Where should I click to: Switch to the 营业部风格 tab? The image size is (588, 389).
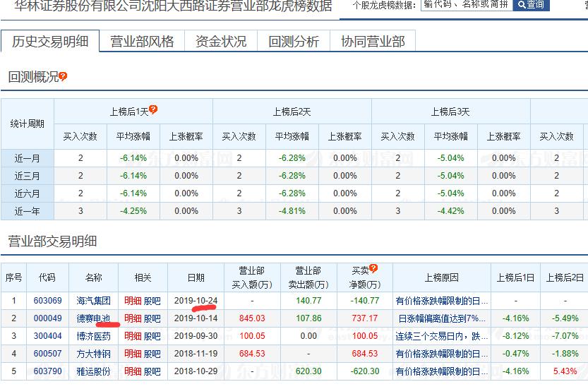pos(142,41)
